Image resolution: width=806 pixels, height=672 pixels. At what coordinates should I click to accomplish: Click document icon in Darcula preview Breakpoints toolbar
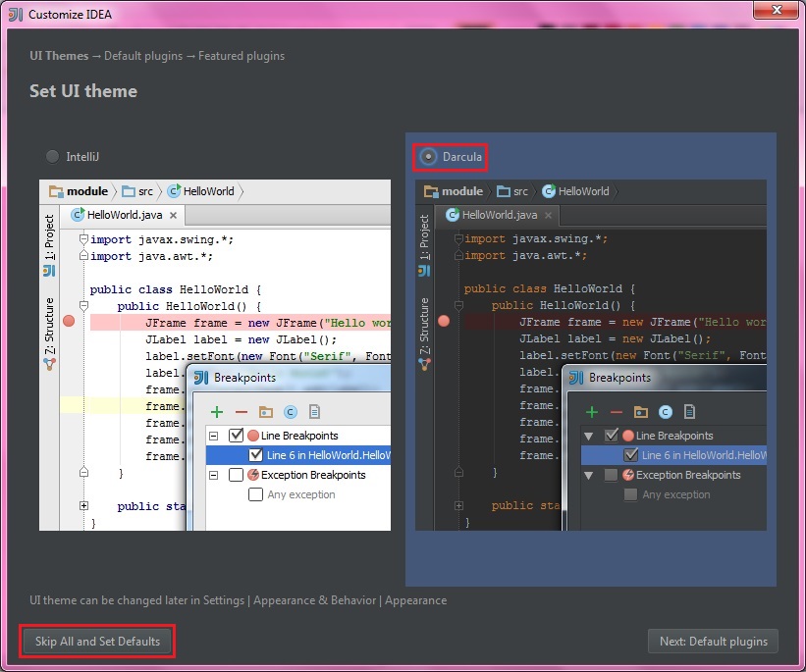(690, 412)
